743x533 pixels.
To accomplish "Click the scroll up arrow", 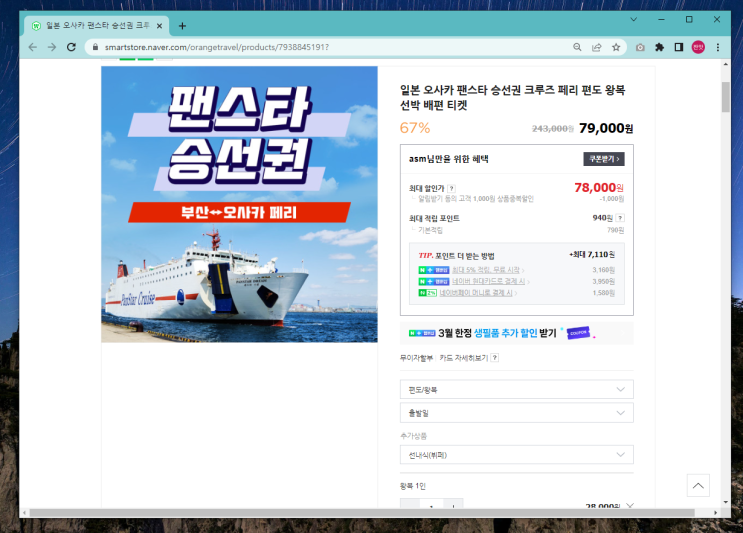I will pos(725,64).
